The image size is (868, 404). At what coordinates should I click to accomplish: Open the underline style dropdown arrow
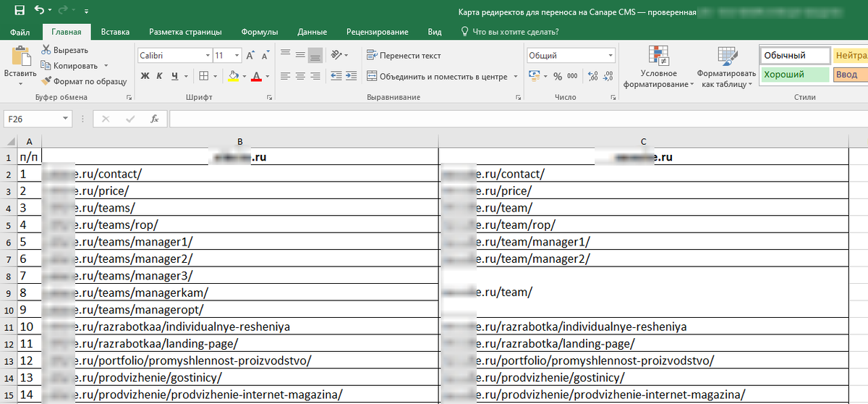pyautogui.click(x=185, y=76)
